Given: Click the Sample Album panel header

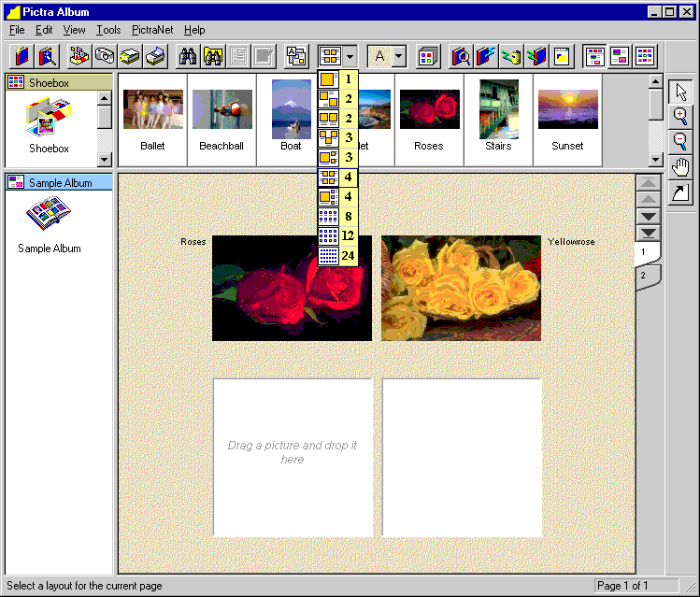Looking at the screenshot, I should coord(59,182).
